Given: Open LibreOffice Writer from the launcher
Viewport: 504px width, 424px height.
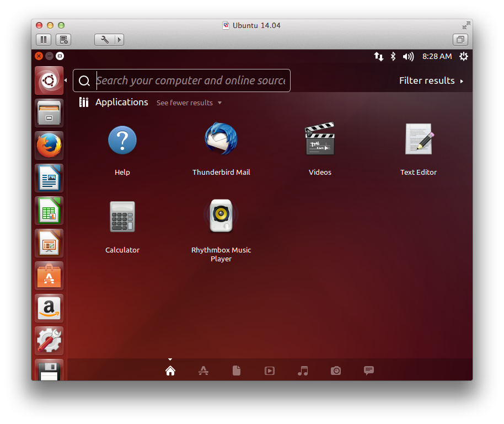Looking at the screenshot, I should click(49, 178).
